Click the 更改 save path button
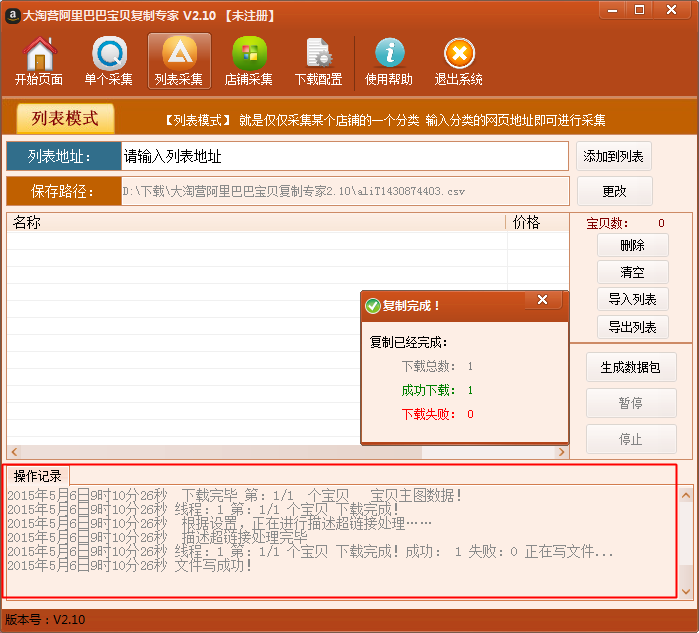Image resolution: width=699 pixels, height=633 pixels. [615, 191]
